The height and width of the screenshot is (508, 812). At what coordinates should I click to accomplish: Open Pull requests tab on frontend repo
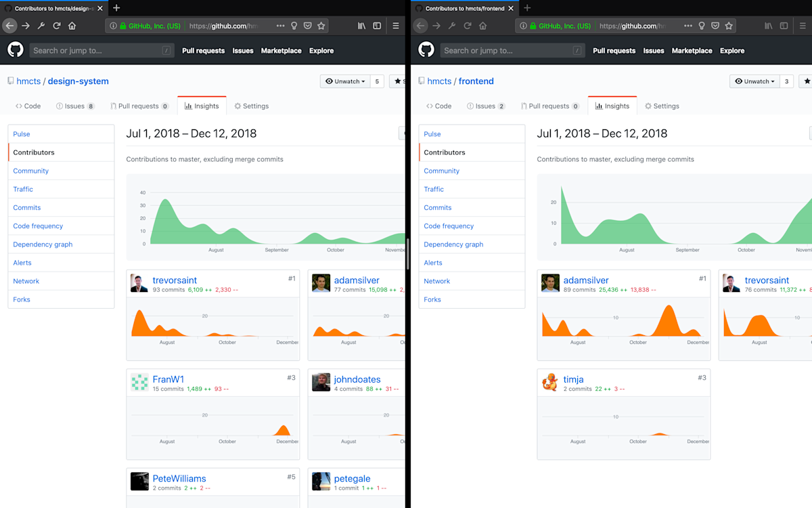tap(550, 106)
